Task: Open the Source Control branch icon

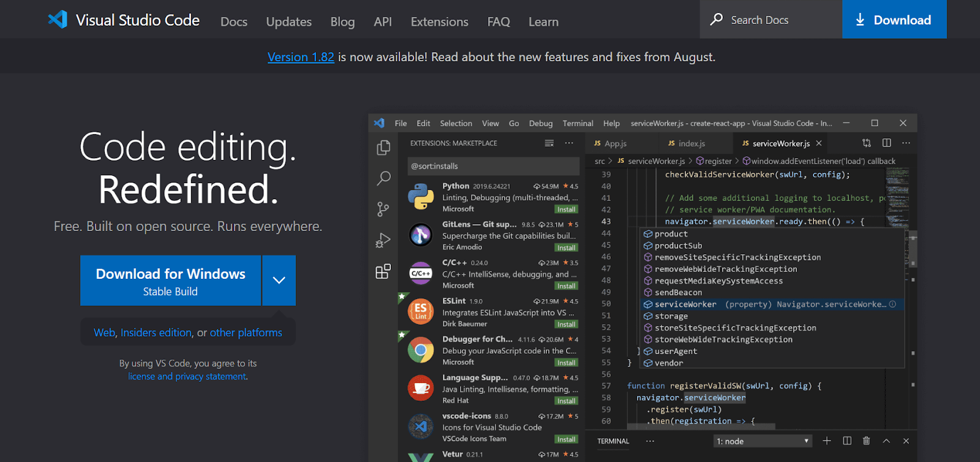Action: 383,210
